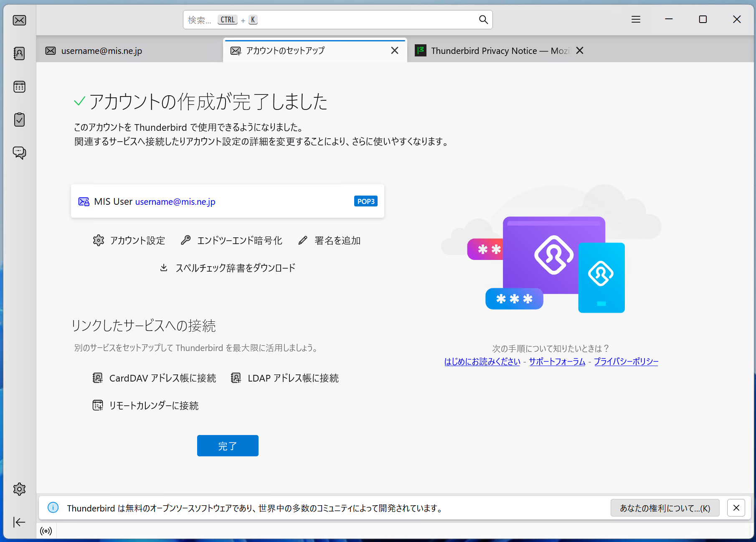The height and width of the screenshot is (542, 756).
Task: Close the アカウントのセットアップ tab
Action: point(394,51)
